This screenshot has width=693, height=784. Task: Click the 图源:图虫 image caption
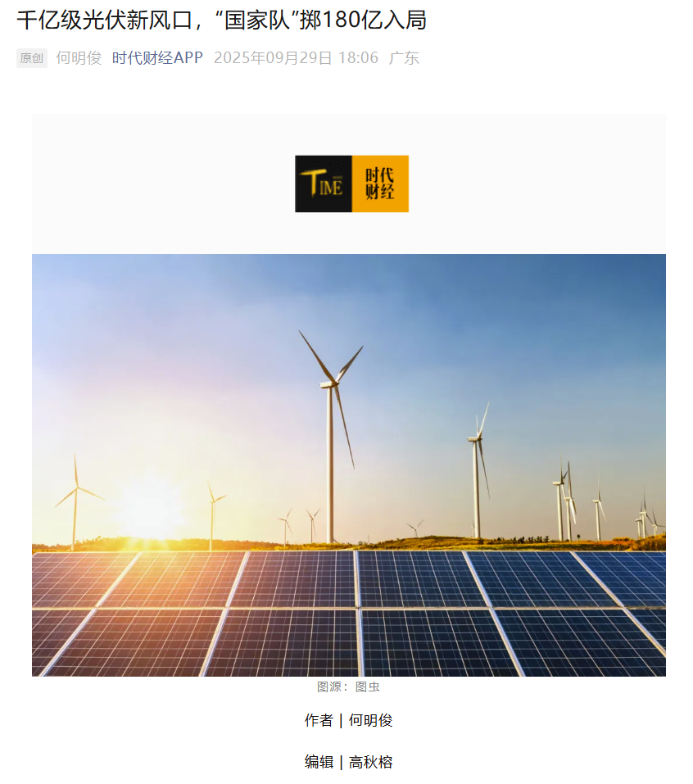tap(348, 687)
